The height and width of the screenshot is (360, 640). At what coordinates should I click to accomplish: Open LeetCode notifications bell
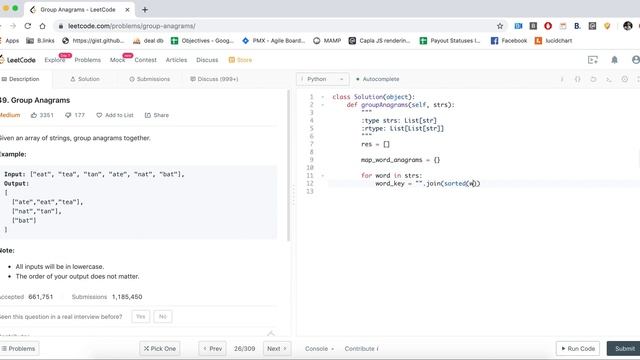click(x=614, y=60)
